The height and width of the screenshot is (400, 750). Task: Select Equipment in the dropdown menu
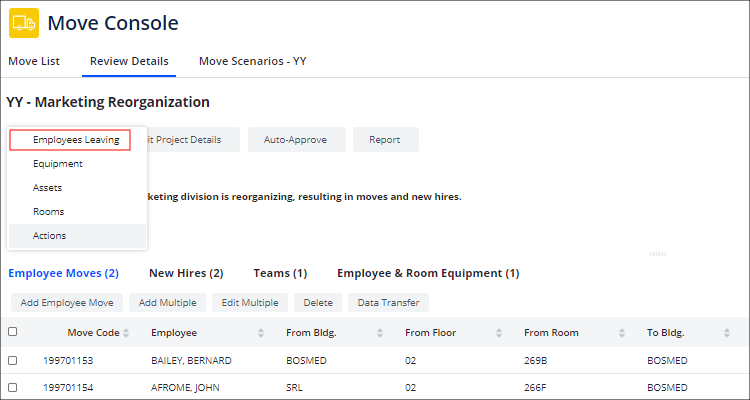pos(57,164)
